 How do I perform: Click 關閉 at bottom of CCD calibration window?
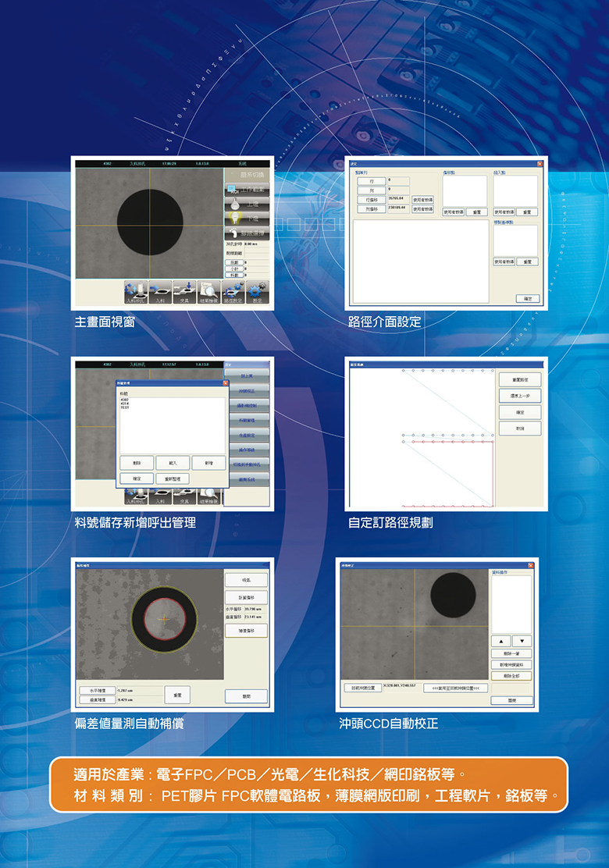(511, 700)
